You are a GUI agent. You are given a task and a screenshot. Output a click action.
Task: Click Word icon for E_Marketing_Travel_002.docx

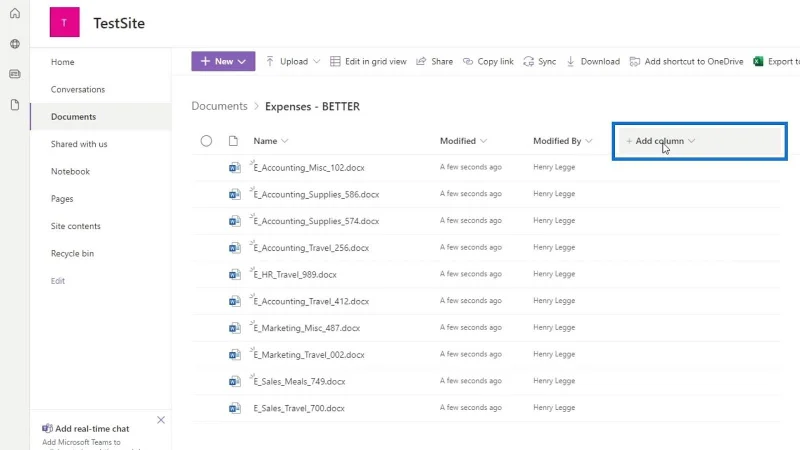[x=234, y=355]
